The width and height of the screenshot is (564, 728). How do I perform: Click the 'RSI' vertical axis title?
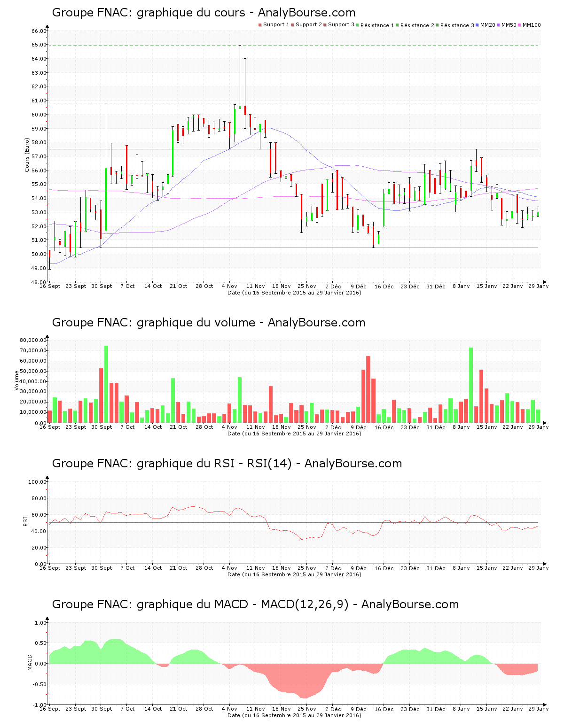[25, 521]
